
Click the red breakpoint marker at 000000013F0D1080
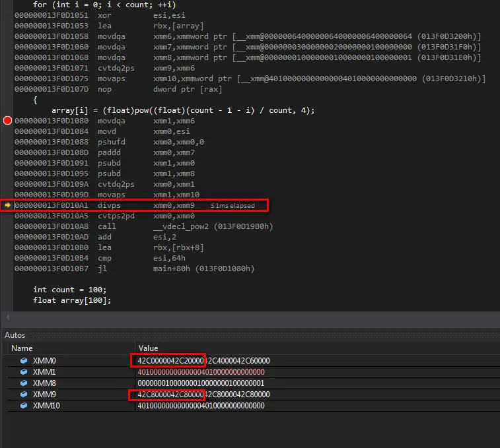tap(7, 121)
